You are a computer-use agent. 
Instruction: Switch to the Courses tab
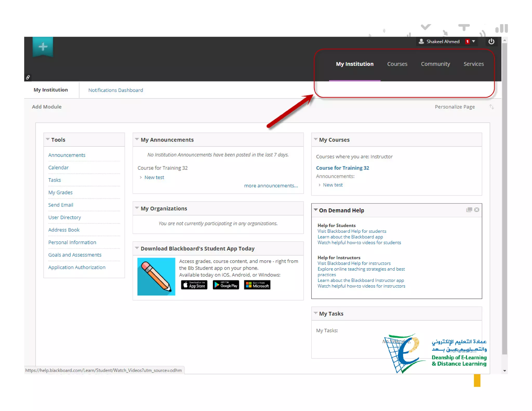(x=397, y=64)
